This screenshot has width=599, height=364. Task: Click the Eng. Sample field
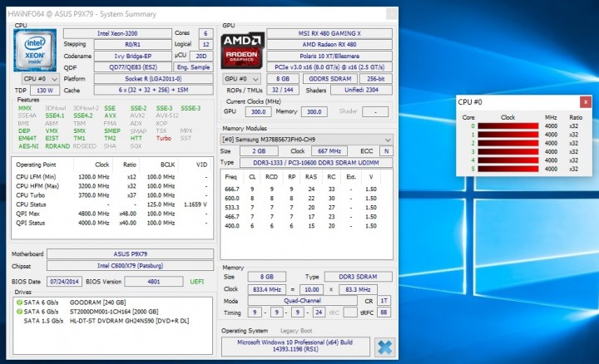[x=193, y=67]
